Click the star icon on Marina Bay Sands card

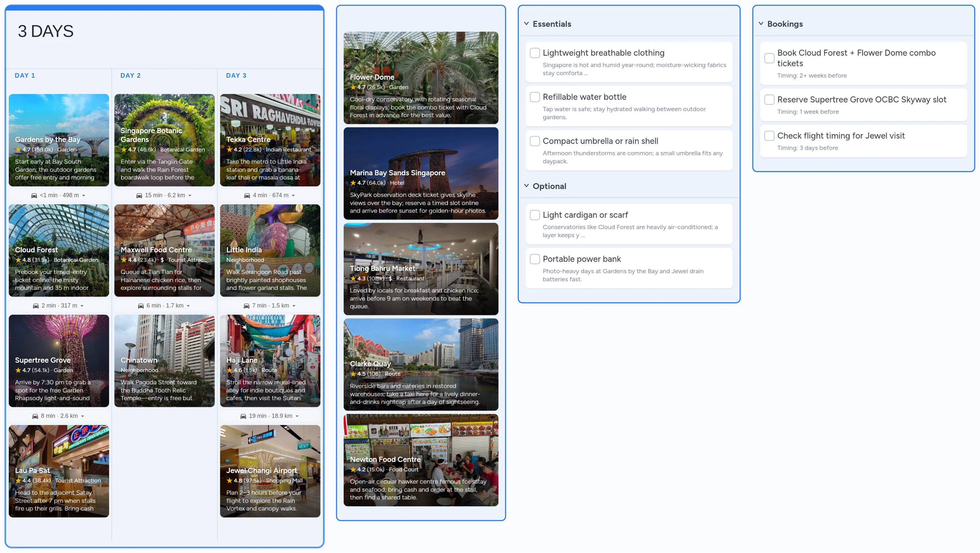point(353,183)
